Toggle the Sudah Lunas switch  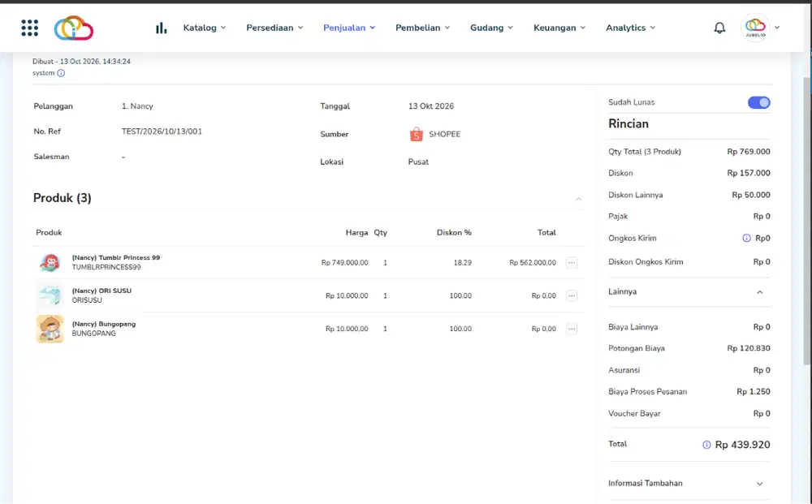pos(758,102)
